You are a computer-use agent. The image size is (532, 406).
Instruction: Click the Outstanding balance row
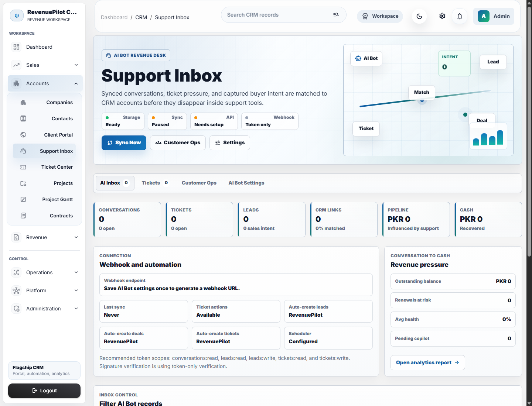coord(453,281)
